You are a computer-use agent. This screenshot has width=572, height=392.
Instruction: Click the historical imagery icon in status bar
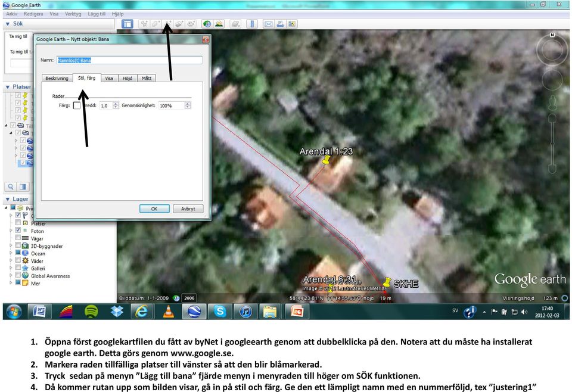[x=176, y=298]
